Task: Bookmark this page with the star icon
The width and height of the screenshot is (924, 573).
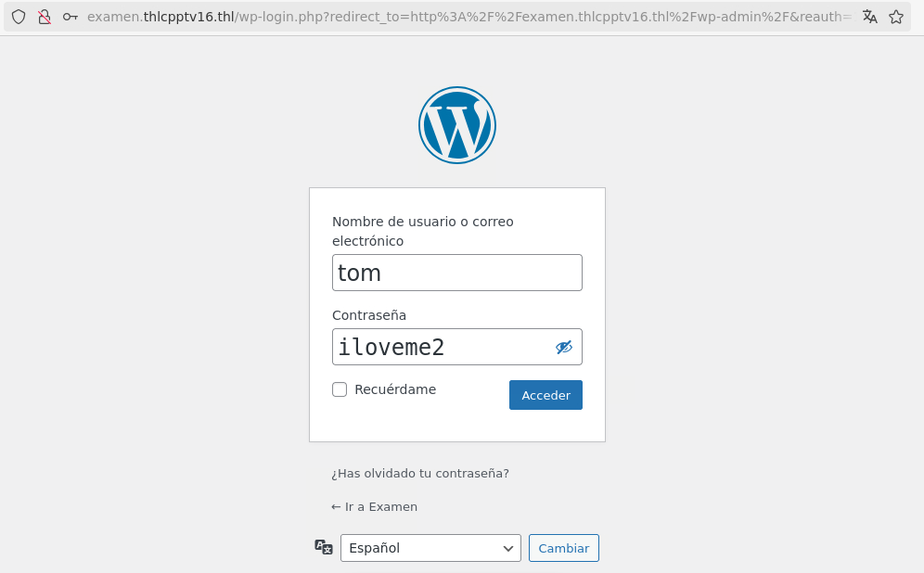Action: pyautogui.click(x=896, y=17)
